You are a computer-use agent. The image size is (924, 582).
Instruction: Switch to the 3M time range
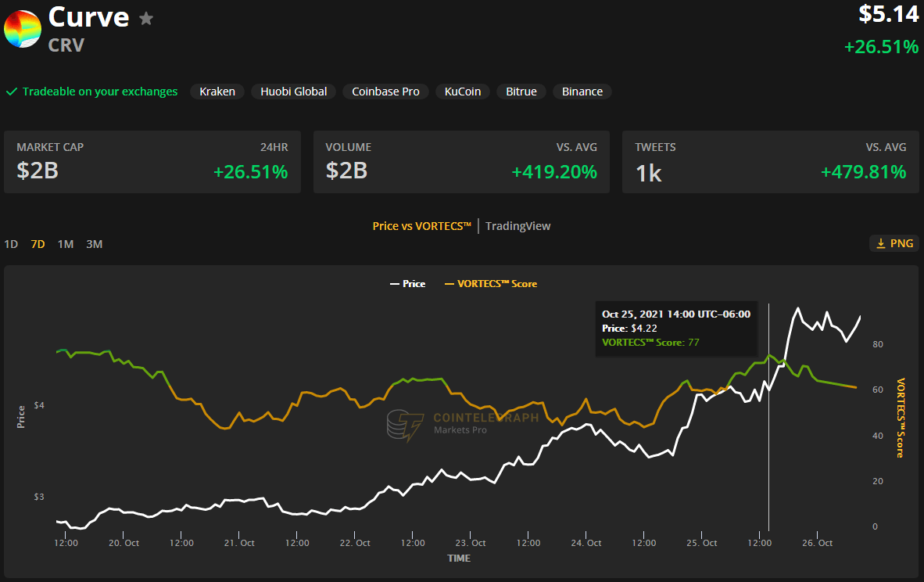94,244
